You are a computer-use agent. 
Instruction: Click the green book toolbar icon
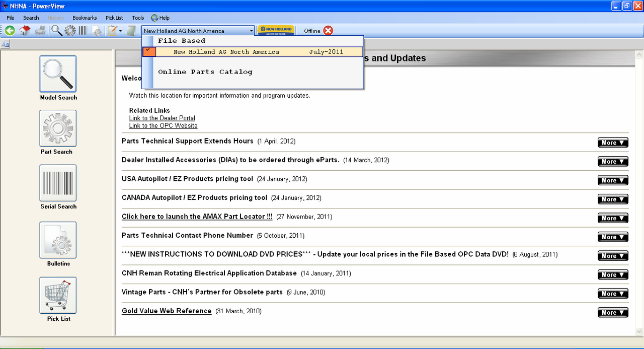tap(131, 31)
